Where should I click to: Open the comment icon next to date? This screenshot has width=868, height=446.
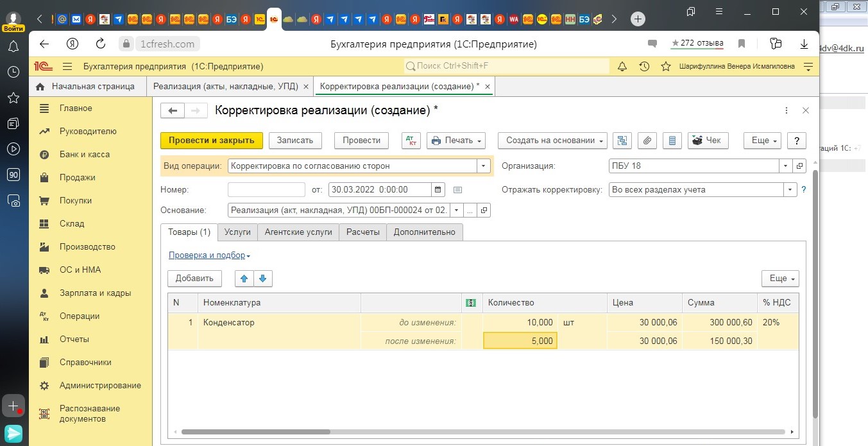[457, 190]
